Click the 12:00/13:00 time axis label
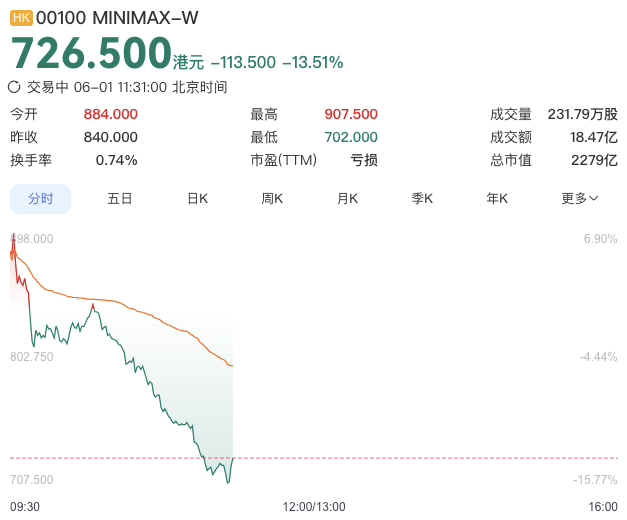Image resolution: width=627 pixels, height=520 pixels. tap(314, 507)
